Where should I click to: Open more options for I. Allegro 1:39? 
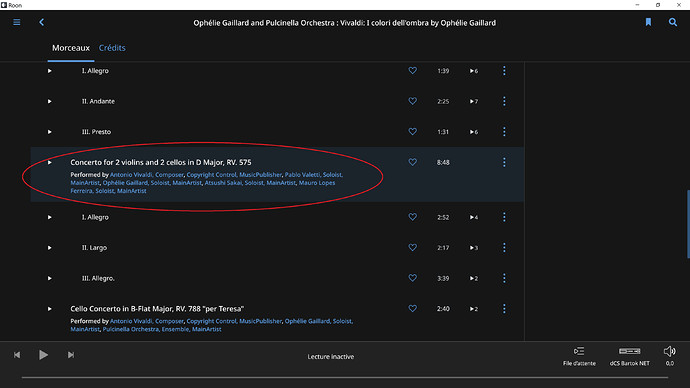(x=504, y=70)
